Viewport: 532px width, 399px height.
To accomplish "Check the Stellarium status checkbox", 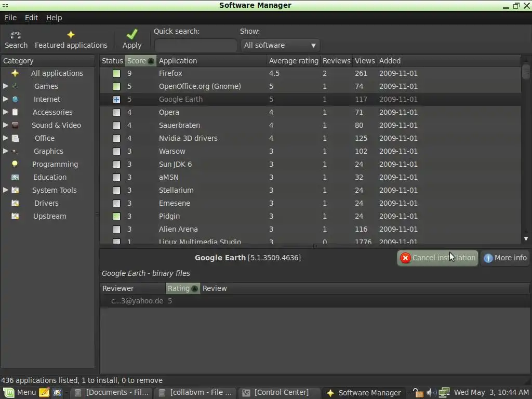I will pyautogui.click(x=116, y=190).
